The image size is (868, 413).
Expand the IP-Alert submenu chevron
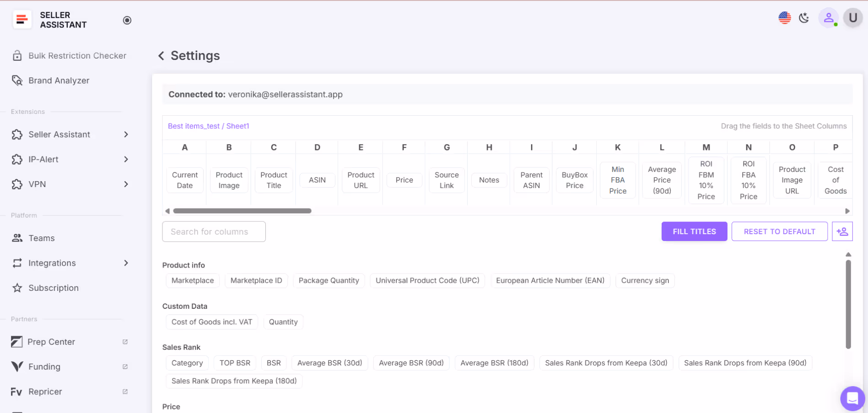coord(126,159)
